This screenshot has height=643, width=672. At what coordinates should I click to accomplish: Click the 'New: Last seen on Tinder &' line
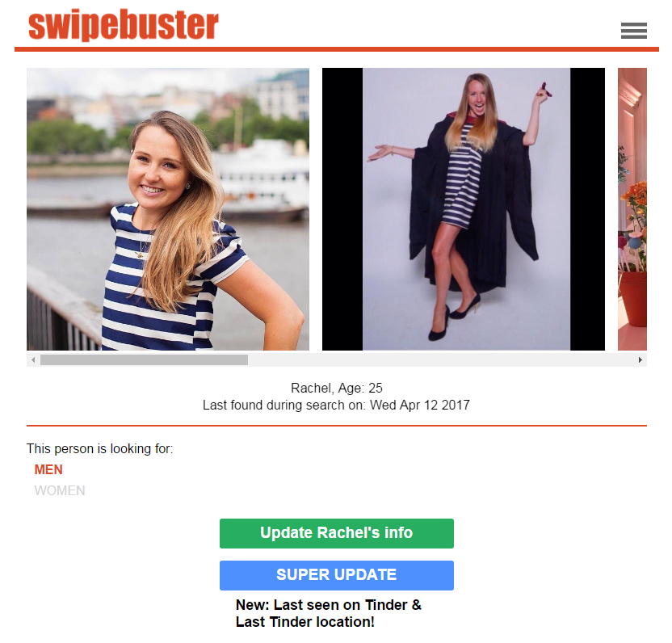coord(329,605)
